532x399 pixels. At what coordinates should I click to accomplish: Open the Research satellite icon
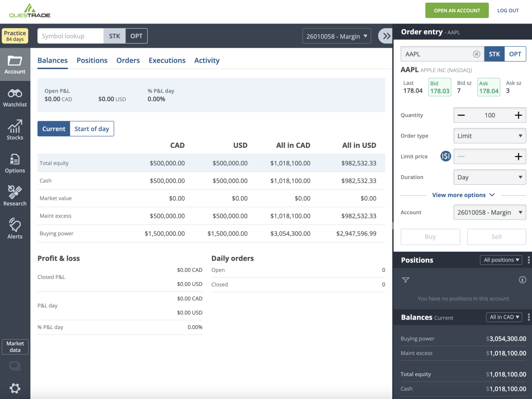point(15,192)
